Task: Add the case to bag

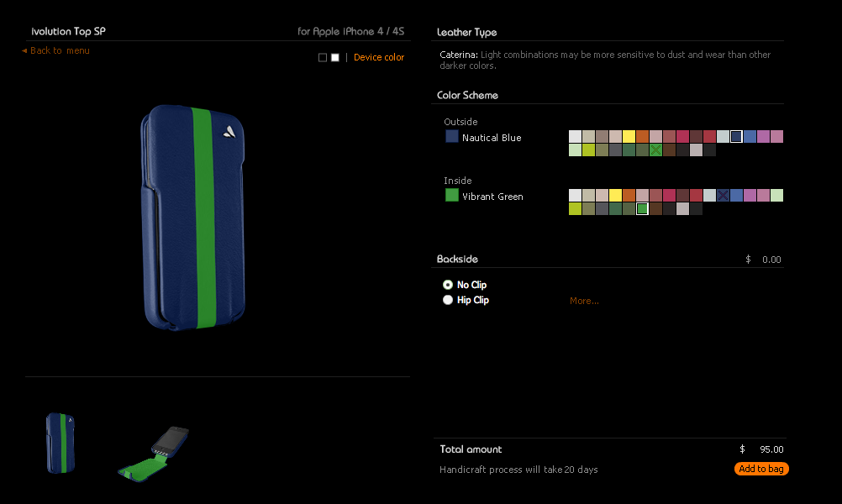Action: click(x=761, y=469)
